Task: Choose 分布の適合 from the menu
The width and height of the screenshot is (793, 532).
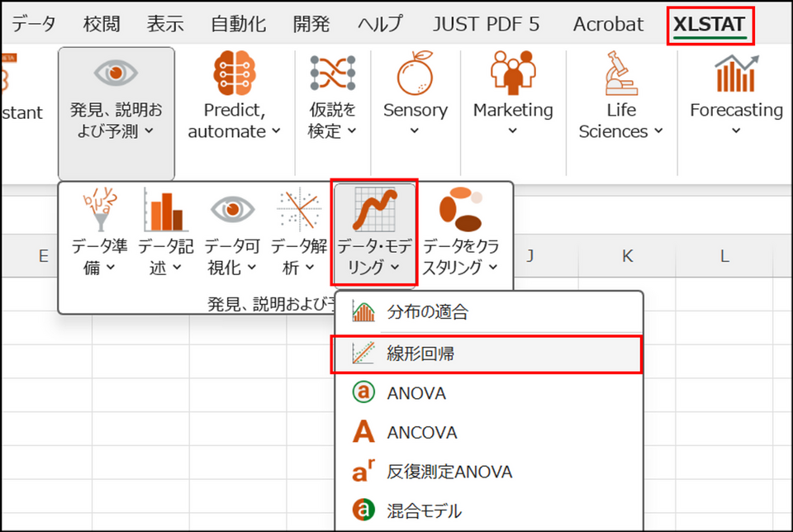Action: pos(489,312)
